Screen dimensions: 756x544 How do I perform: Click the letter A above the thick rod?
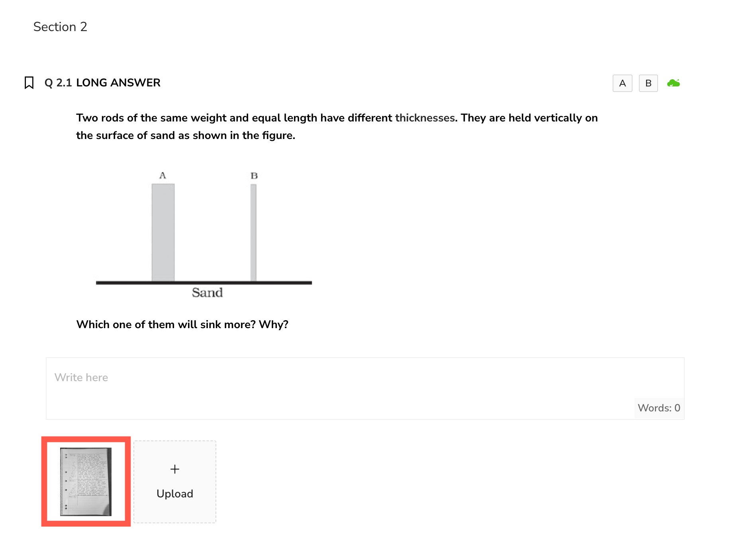(x=163, y=176)
